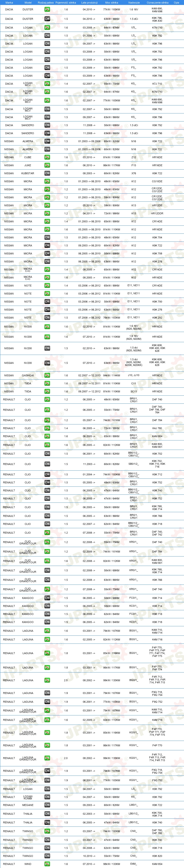Select the QASHQAI model name cell

point(28,375)
